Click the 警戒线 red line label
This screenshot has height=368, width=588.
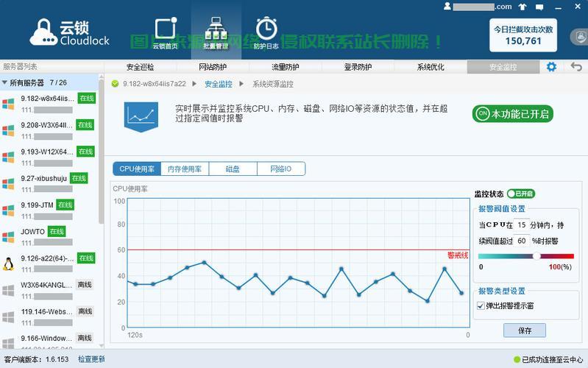coord(458,255)
